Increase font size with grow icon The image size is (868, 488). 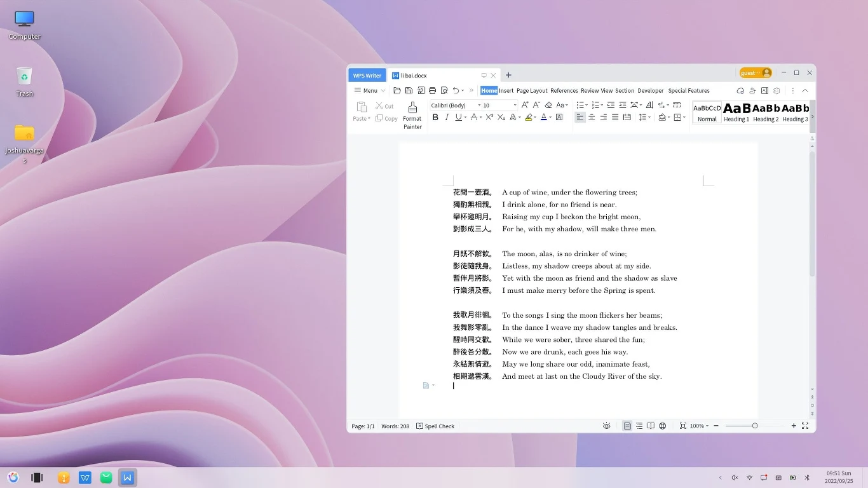click(525, 105)
